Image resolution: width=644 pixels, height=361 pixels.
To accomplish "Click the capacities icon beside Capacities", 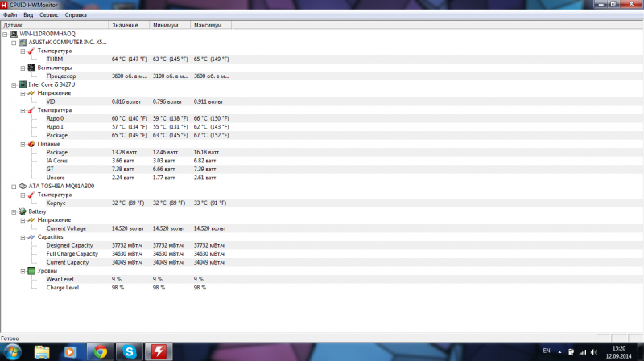I will (31, 237).
